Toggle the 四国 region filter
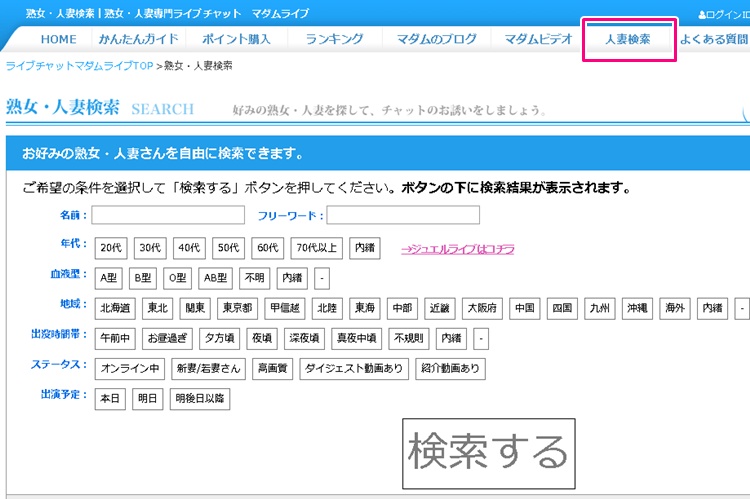 pos(562,308)
